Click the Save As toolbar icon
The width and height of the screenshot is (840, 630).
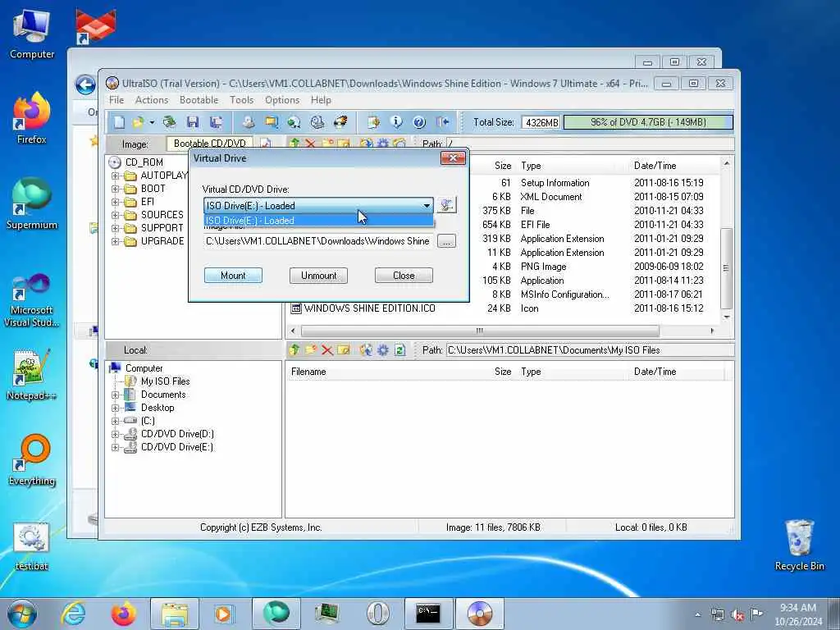(x=217, y=122)
